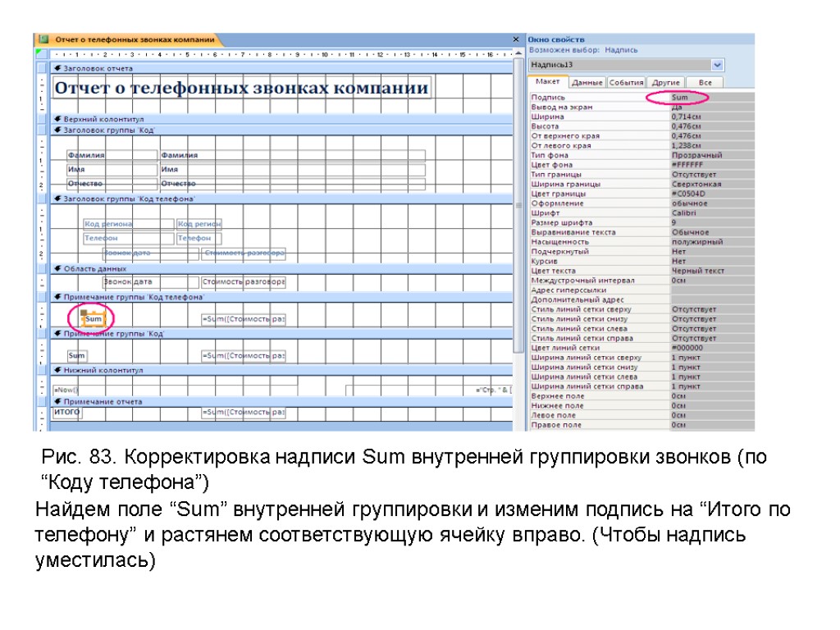
Task: Edit 'Ширина' value 0,714см
Action: tap(712, 116)
